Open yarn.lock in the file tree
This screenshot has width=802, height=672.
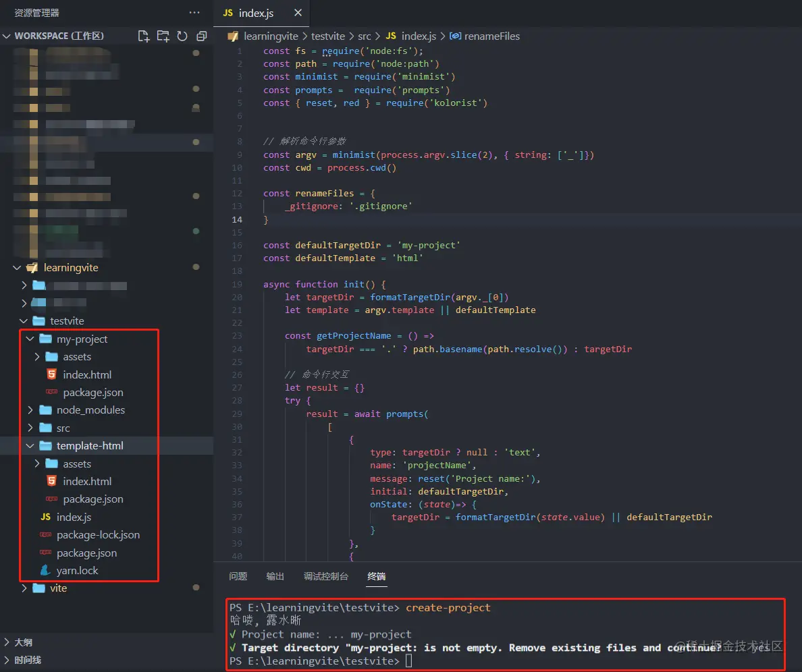pos(77,570)
